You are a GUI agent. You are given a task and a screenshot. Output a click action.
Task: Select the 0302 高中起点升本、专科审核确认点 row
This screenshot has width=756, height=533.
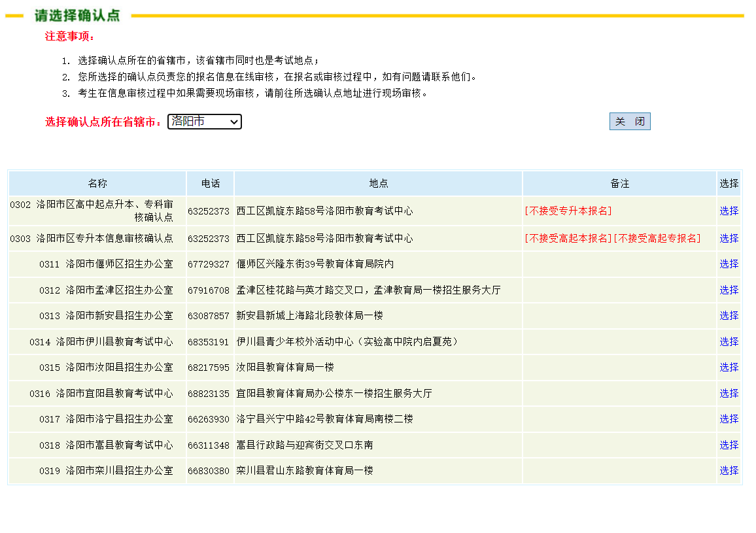click(728, 211)
